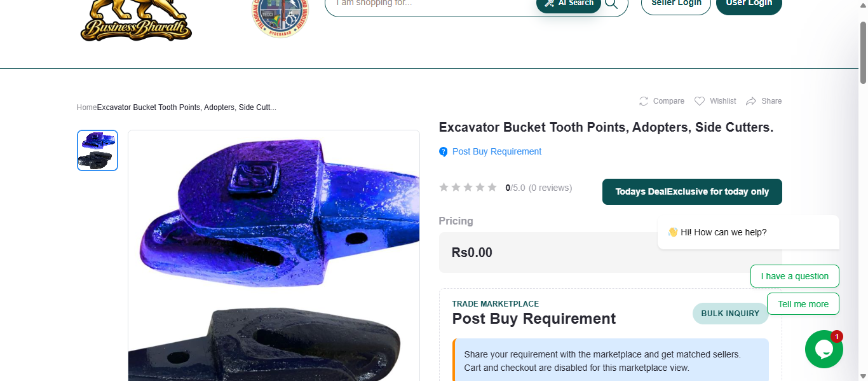Viewport: 868px width, 381px height.
Task: Select the fifth rating star
Action: point(492,187)
